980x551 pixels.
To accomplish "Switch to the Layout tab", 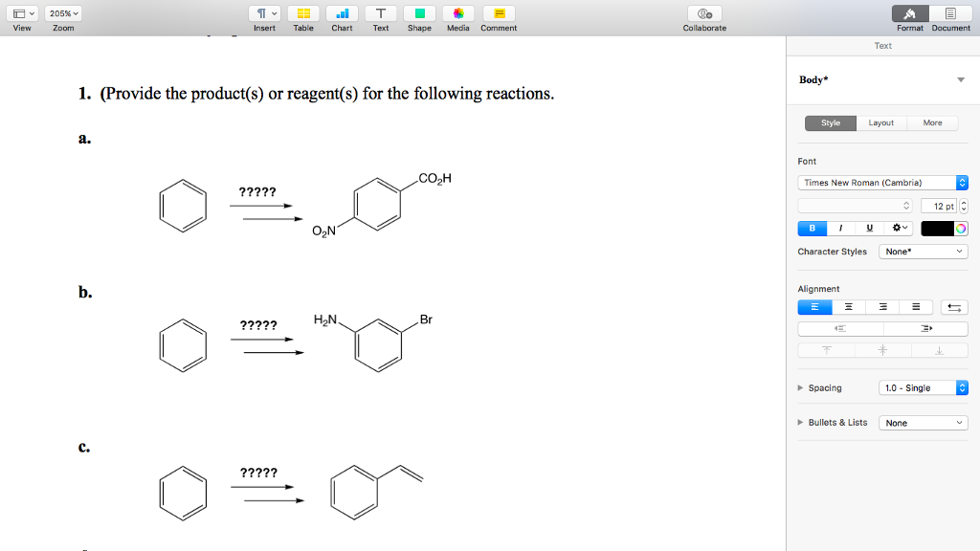I will click(x=880, y=122).
